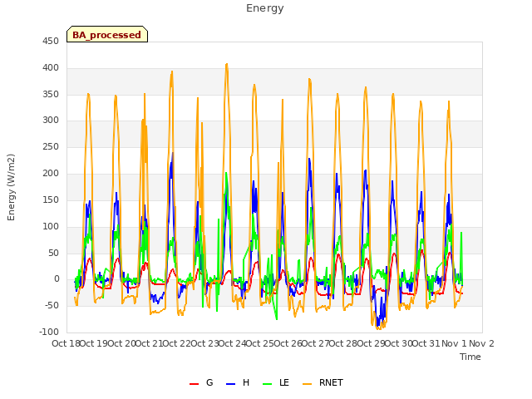The width and height of the screenshot is (532, 399).
Task: Click the -100 y-axis tick label
Action: (49, 332)
